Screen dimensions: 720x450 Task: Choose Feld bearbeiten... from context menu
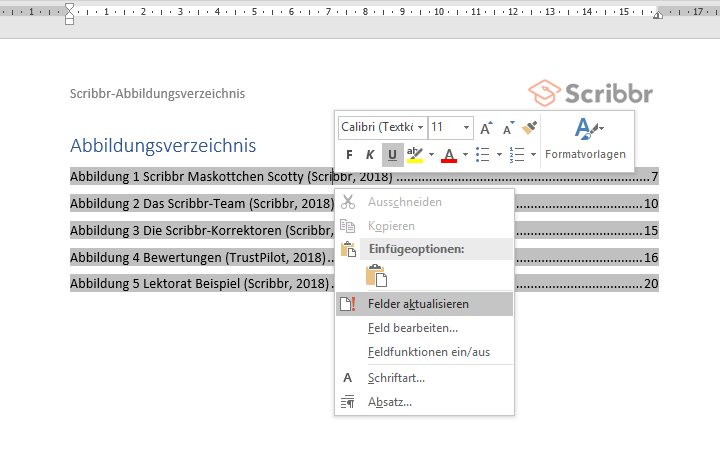pos(424,328)
